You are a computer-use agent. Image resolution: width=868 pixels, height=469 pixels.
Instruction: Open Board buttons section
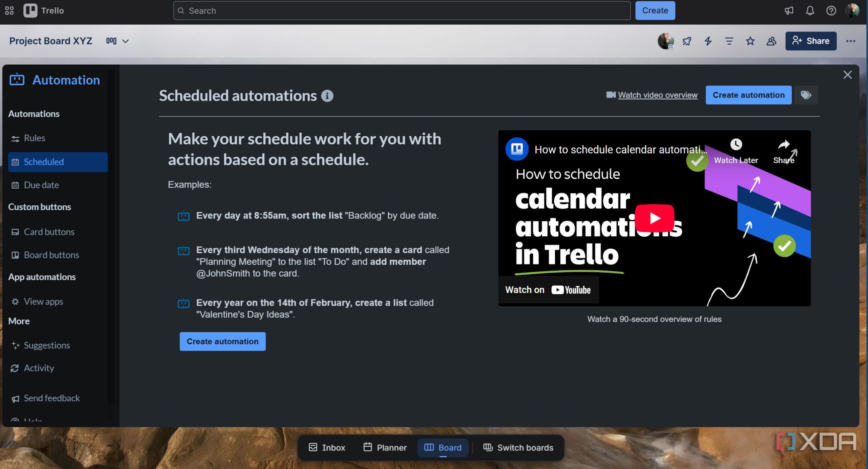click(58, 255)
